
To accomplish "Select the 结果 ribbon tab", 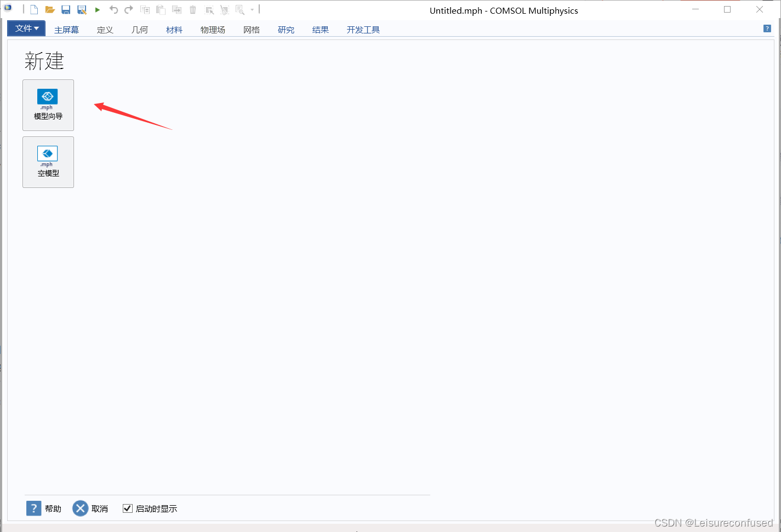I will click(x=321, y=30).
